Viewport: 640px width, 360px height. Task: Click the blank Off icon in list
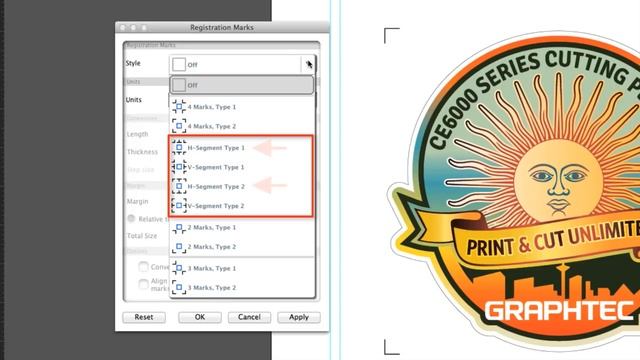[179, 85]
